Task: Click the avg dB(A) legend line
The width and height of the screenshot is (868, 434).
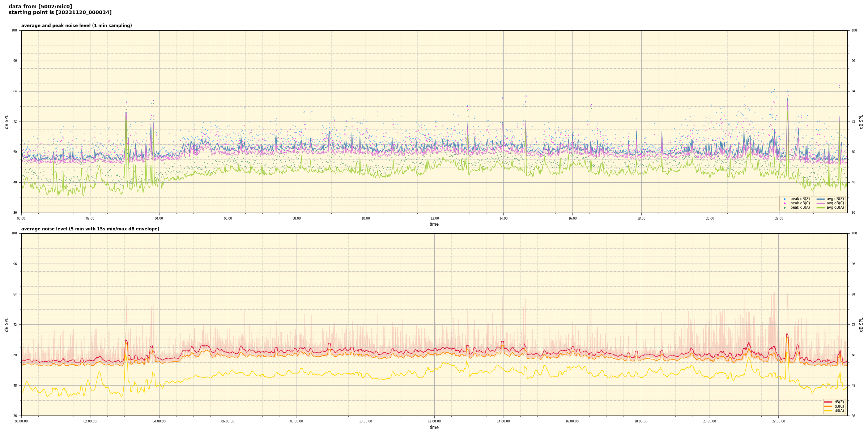Action: pyautogui.click(x=821, y=208)
